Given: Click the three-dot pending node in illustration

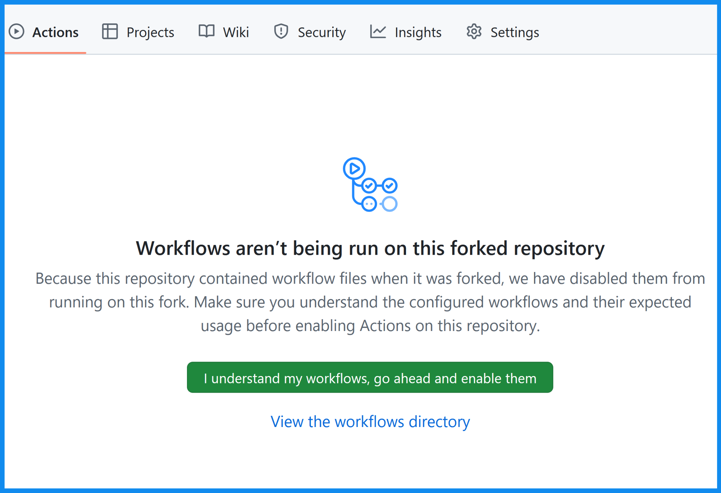Looking at the screenshot, I should tap(369, 204).
